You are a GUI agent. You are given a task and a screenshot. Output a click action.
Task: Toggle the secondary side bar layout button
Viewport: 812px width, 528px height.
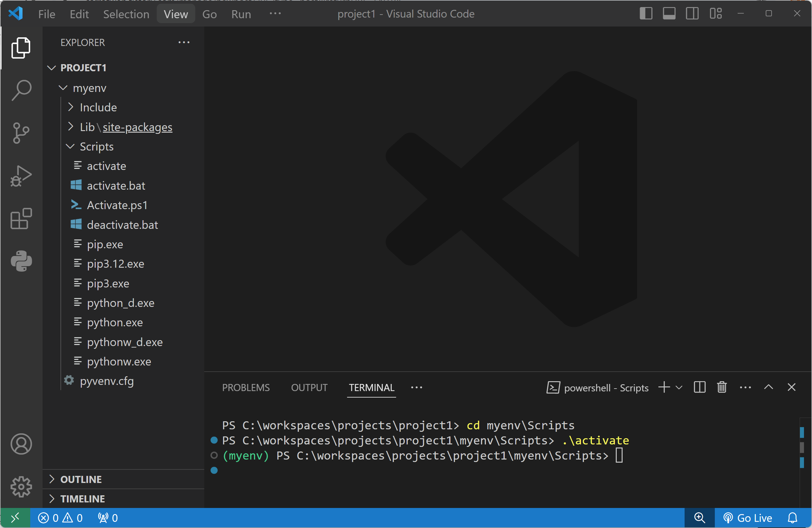(692, 14)
